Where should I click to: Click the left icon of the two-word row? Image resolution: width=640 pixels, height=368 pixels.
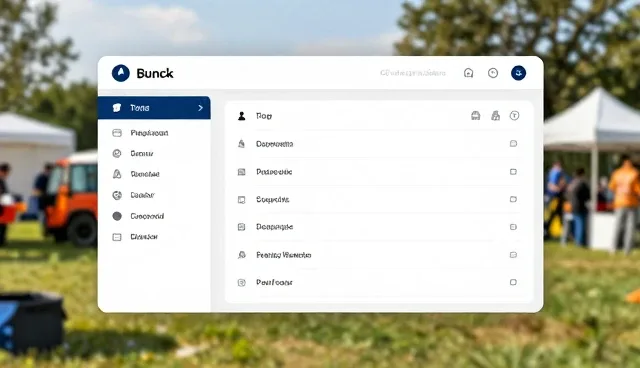click(x=242, y=255)
